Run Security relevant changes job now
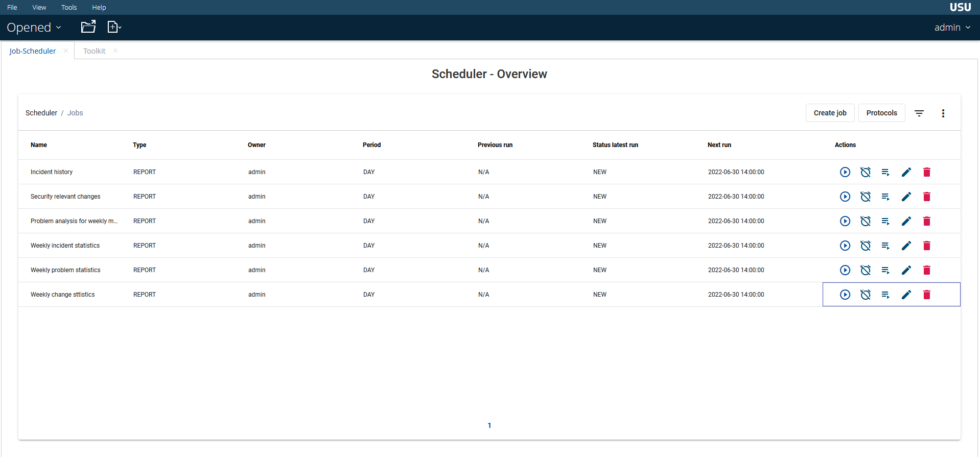 pos(845,197)
